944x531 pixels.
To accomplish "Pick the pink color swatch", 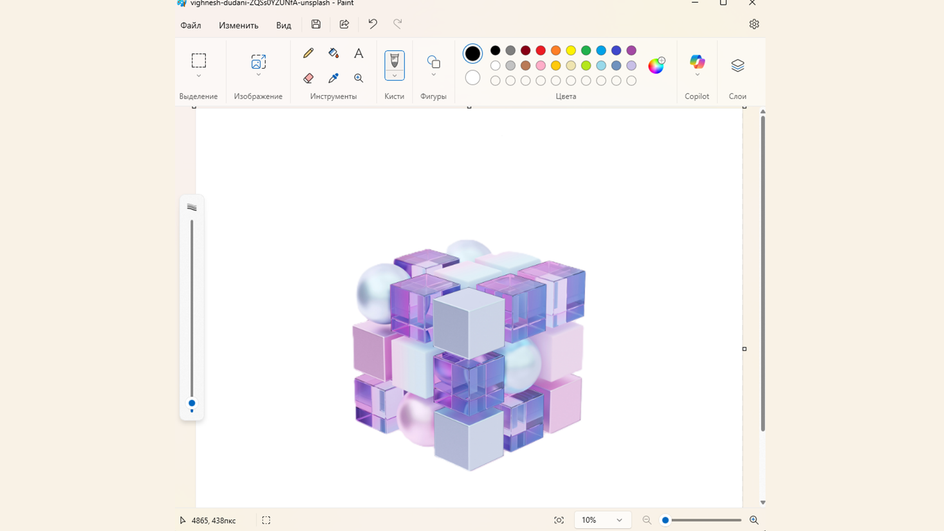I will tap(541, 66).
